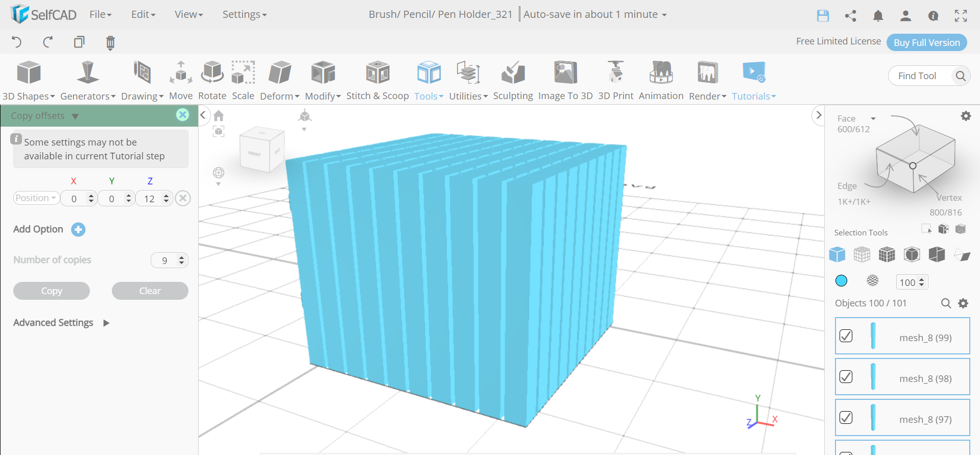Toggle checkbox for mesh_8 (99)
Image resolution: width=980 pixels, height=455 pixels.
pos(846,336)
